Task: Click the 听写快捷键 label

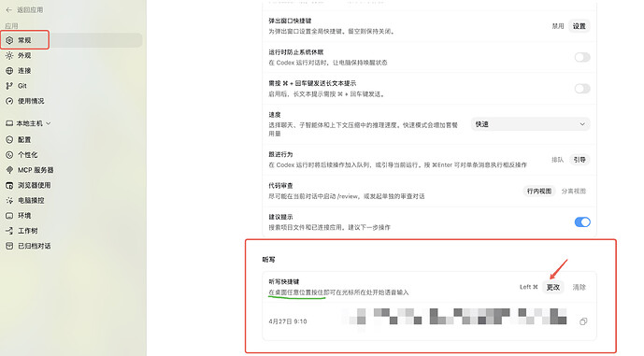Action: pos(284,281)
